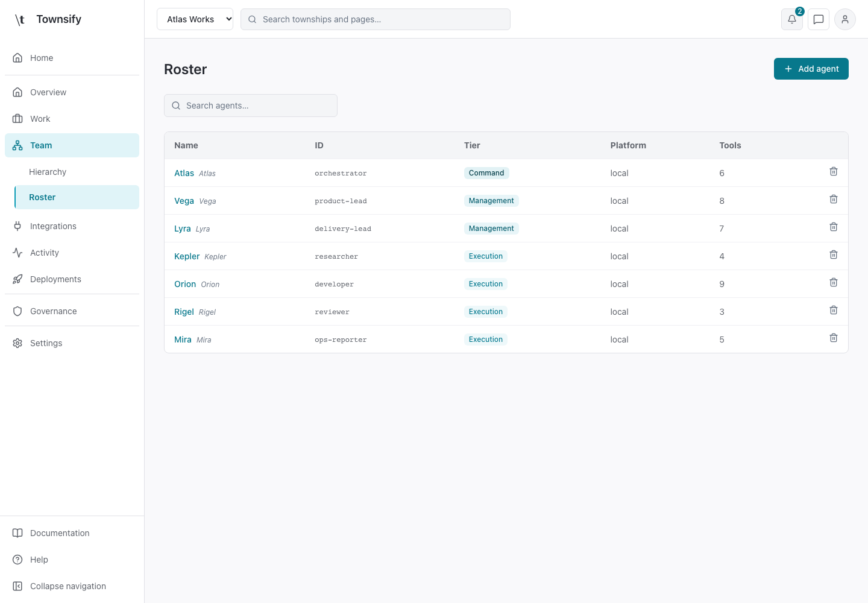Click the Command tier badge

pos(486,173)
